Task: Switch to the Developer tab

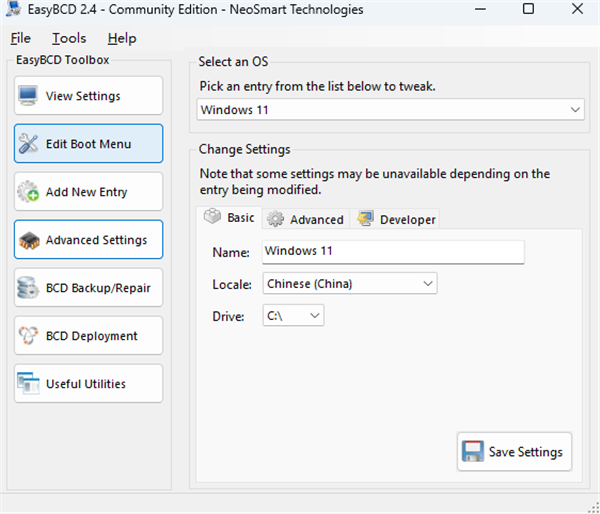Action: click(x=396, y=219)
